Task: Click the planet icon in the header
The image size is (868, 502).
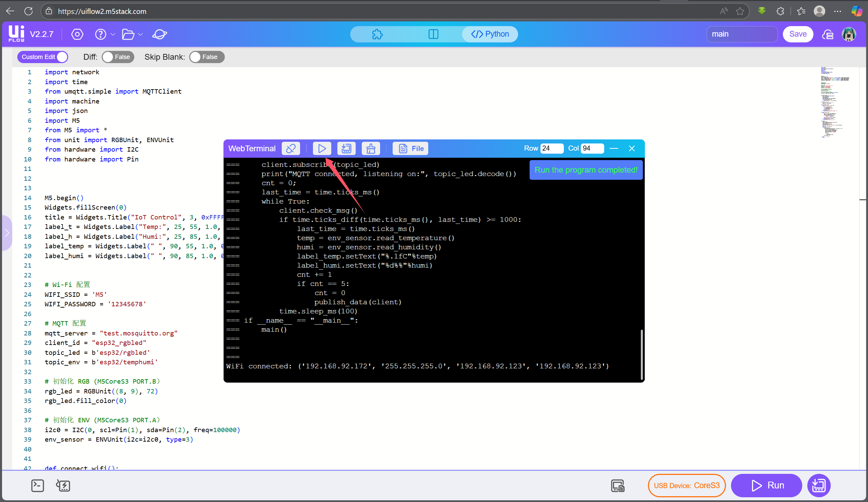Action: click(x=159, y=34)
